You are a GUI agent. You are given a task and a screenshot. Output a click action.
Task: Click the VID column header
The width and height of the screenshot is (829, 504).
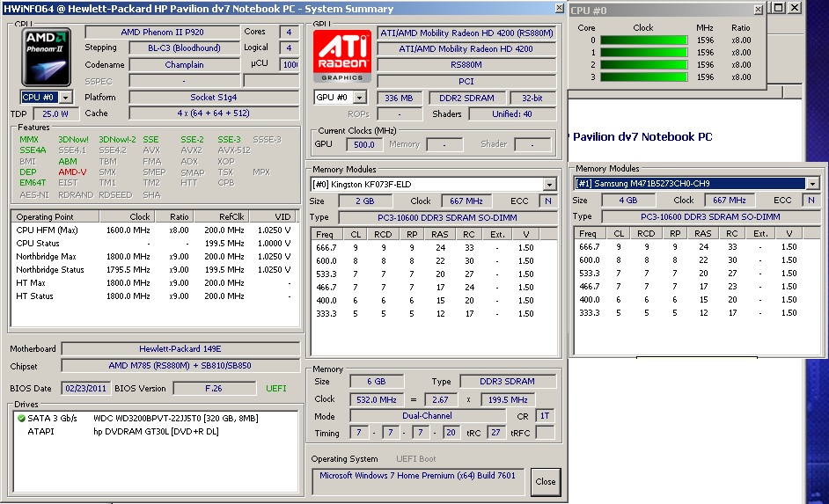point(274,216)
